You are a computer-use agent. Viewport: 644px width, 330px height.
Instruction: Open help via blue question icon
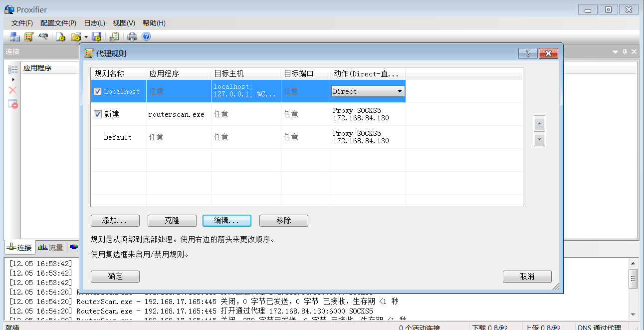coord(146,36)
